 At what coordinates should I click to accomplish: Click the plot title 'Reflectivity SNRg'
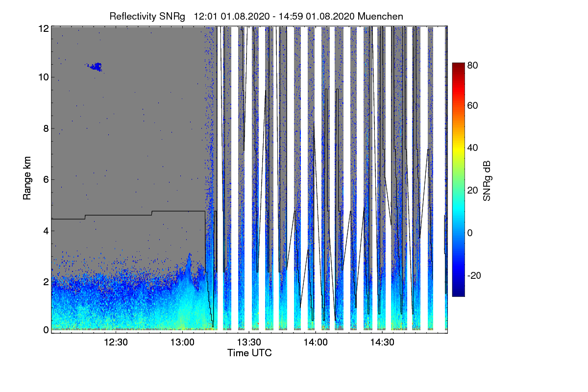(147, 16)
